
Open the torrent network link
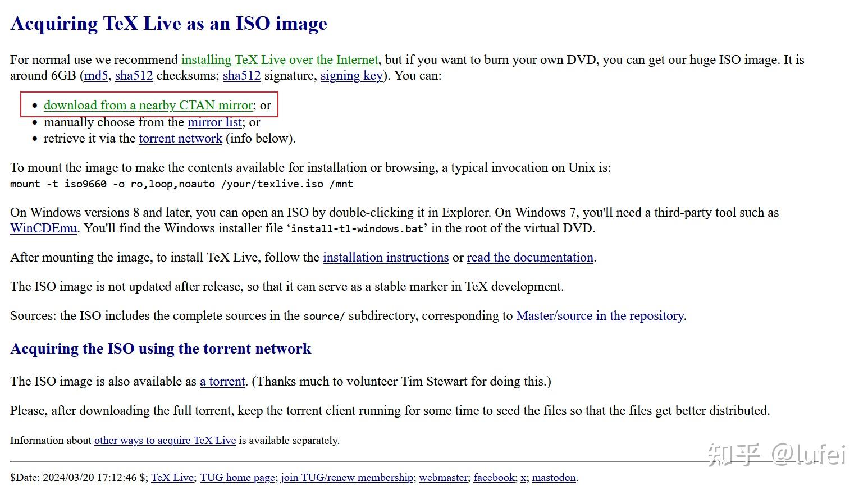(180, 139)
